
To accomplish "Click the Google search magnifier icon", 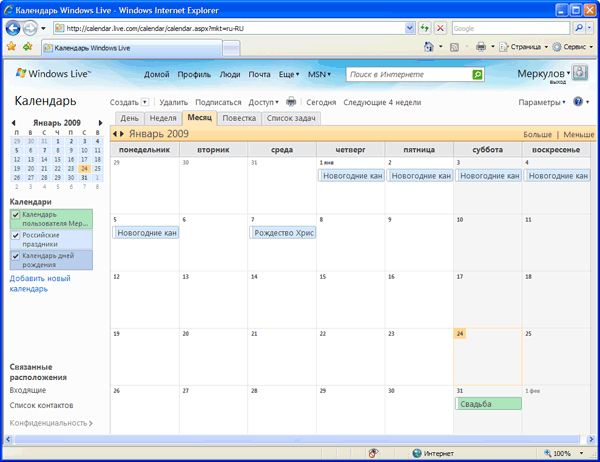I will click(579, 28).
